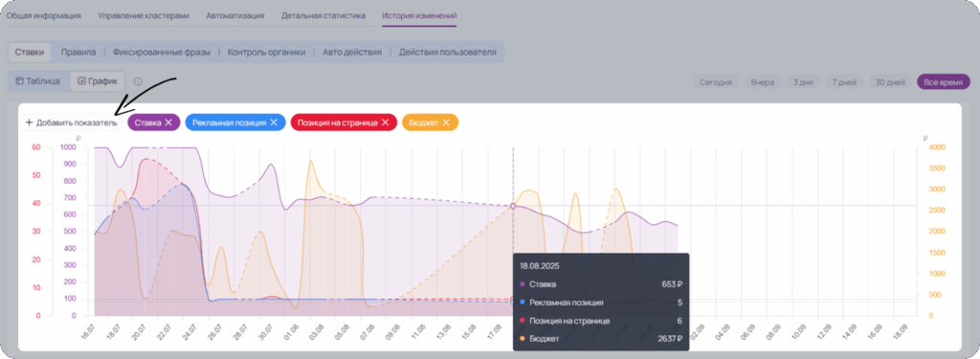Remove the Ставка metric chip

pos(168,123)
